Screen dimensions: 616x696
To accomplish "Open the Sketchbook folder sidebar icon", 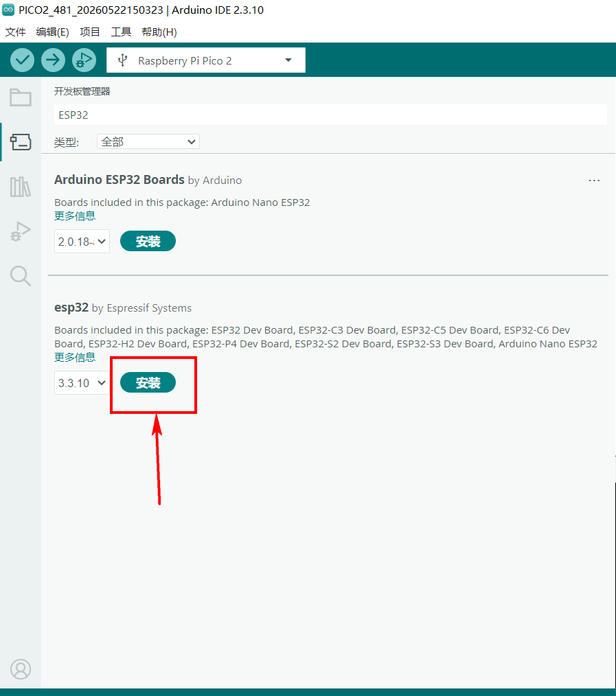I will pos(21,97).
